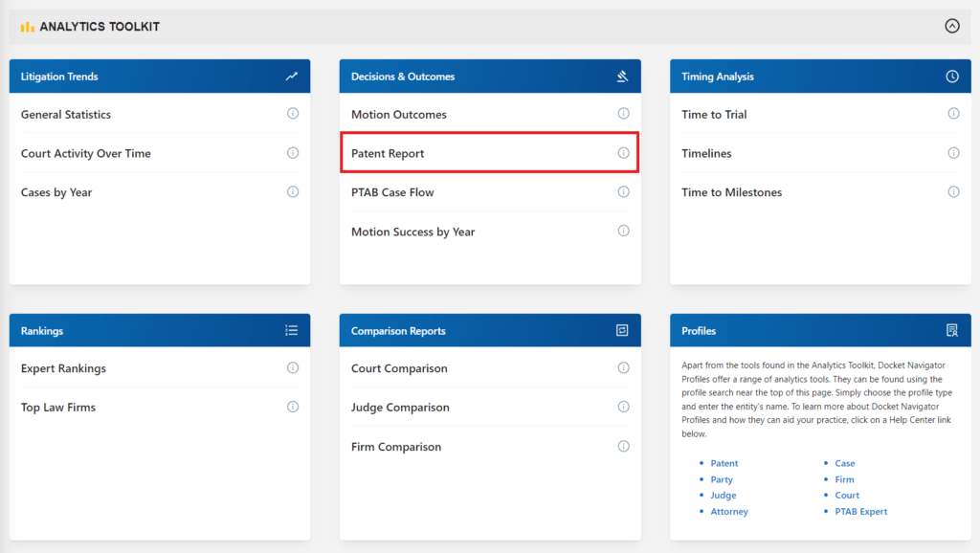Follow the Court profile link
The height and width of the screenshot is (553, 980).
click(x=847, y=495)
